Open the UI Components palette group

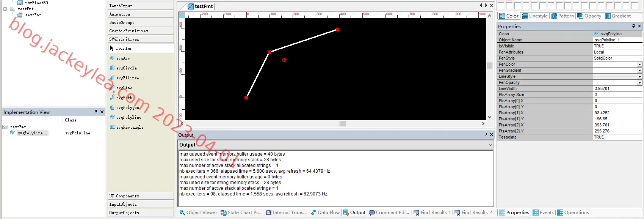(141, 196)
